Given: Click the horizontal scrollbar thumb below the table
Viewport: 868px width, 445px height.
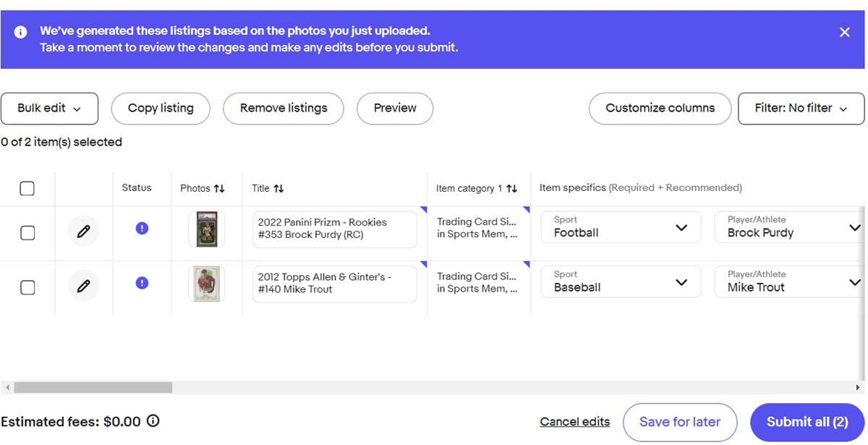Looking at the screenshot, I should point(93,388).
